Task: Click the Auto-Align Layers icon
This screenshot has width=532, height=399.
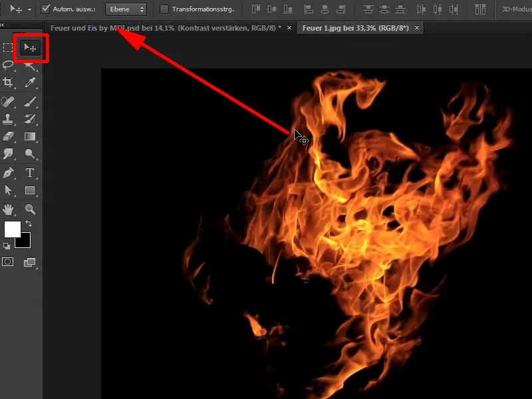Action: pyautogui.click(x=480, y=9)
